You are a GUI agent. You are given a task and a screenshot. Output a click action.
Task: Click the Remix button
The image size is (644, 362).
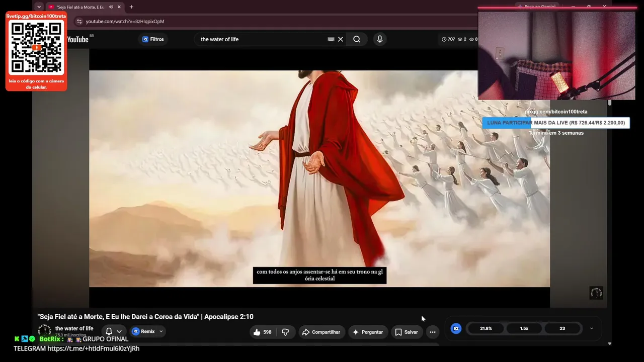(x=143, y=332)
